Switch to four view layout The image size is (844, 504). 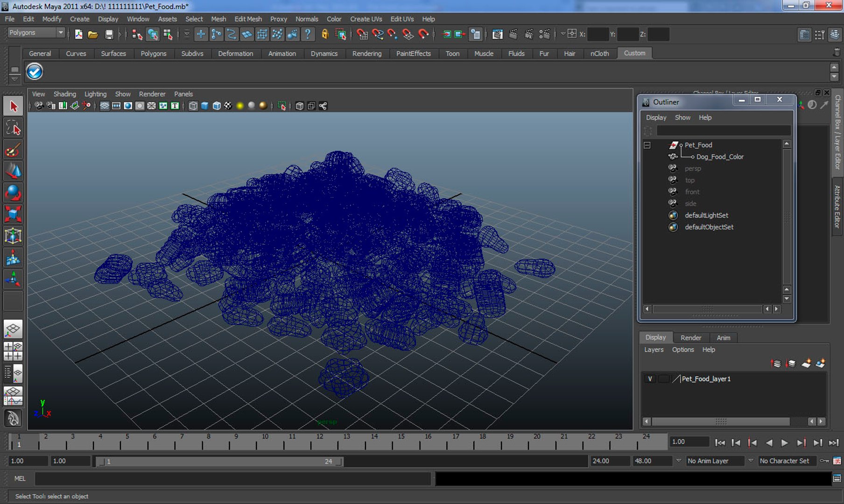[13, 351]
